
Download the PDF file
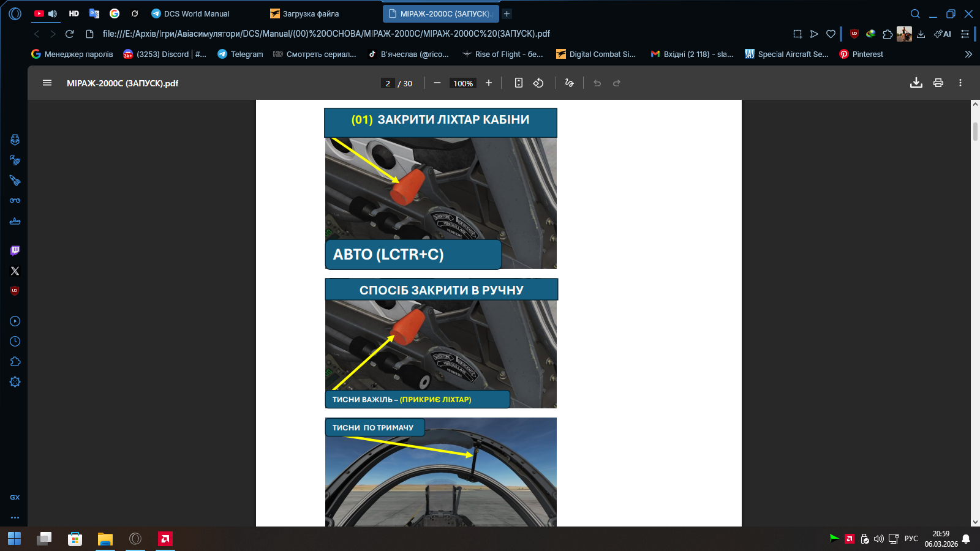pos(916,83)
